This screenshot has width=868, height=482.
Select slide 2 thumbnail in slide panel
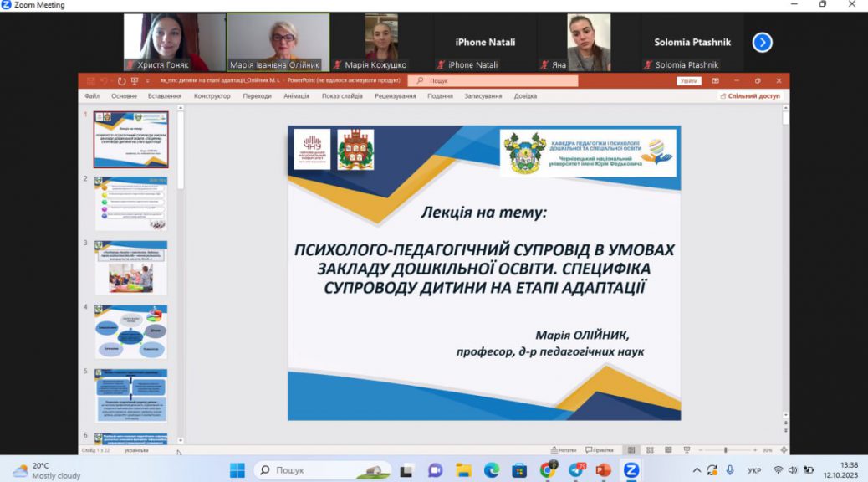click(130, 203)
